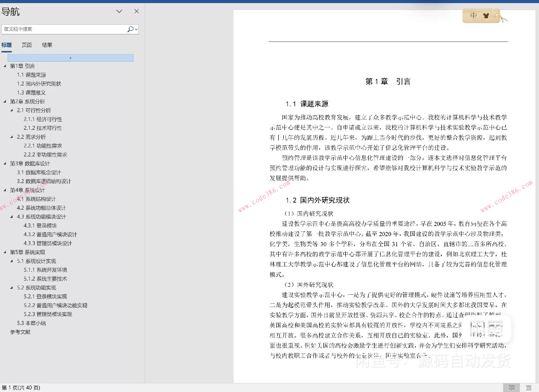Click the IME skin shirt icon
The image size is (539, 392).
[x=486, y=16]
